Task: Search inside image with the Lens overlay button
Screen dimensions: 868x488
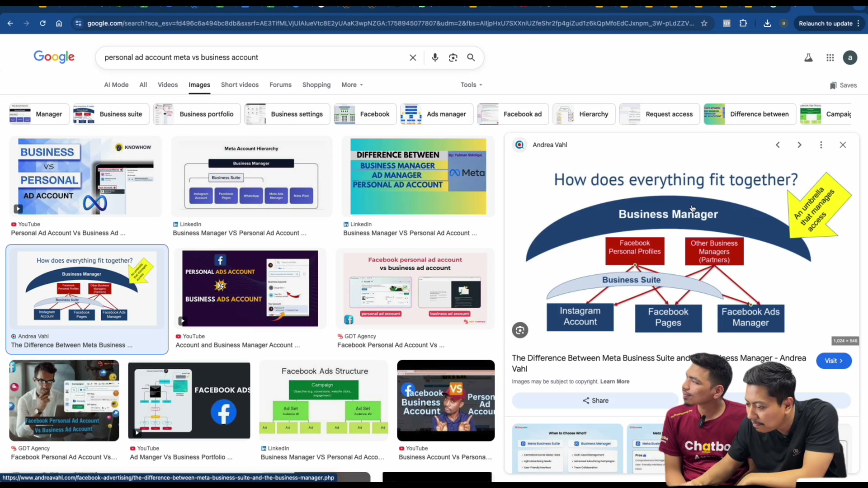Action: point(520,330)
